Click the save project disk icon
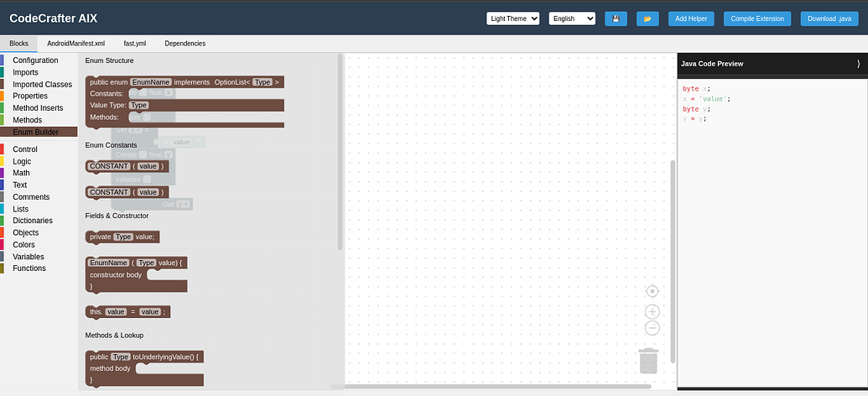 [616, 18]
